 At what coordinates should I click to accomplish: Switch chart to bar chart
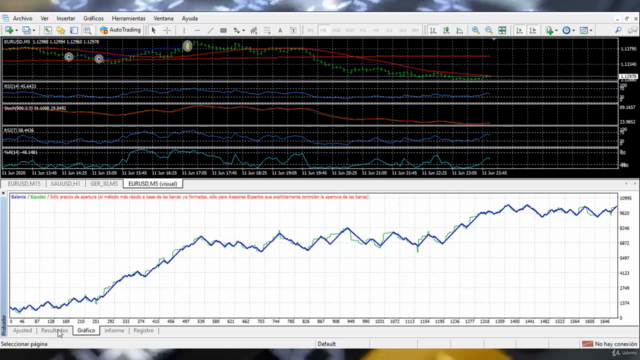(433, 30)
